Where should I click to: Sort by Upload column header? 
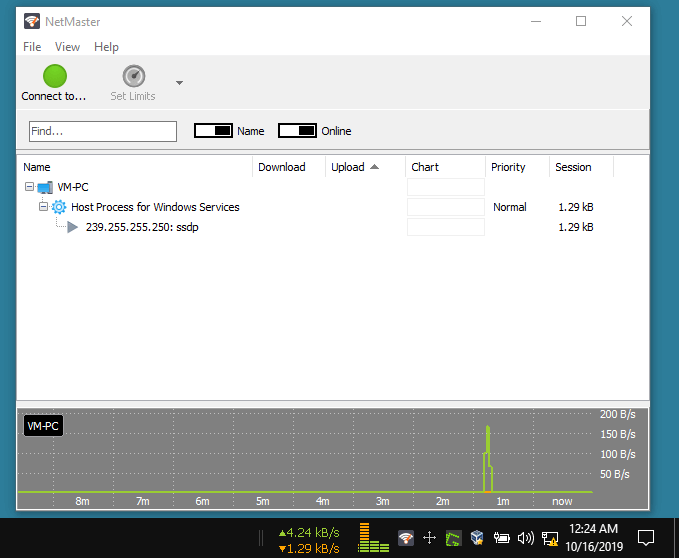point(365,167)
